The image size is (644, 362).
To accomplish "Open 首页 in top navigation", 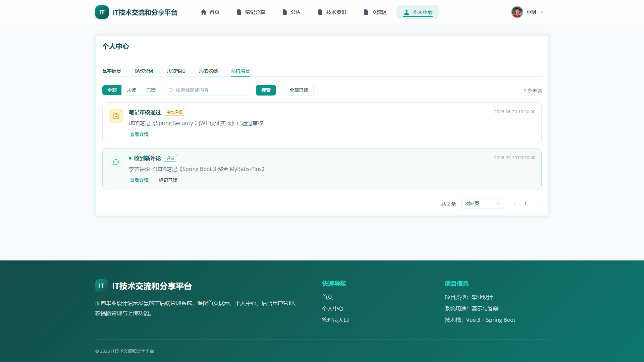I will point(210,12).
